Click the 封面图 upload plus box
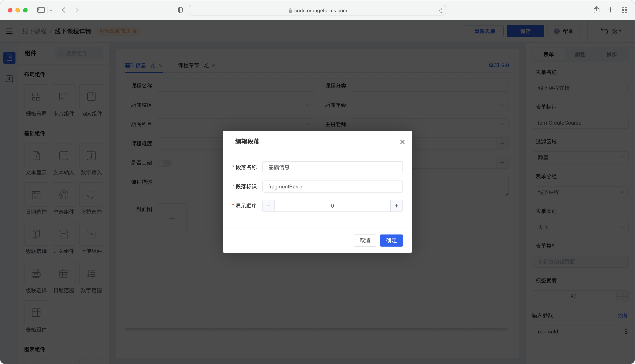Viewport: 635px width, 364px height. click(171, 218)
